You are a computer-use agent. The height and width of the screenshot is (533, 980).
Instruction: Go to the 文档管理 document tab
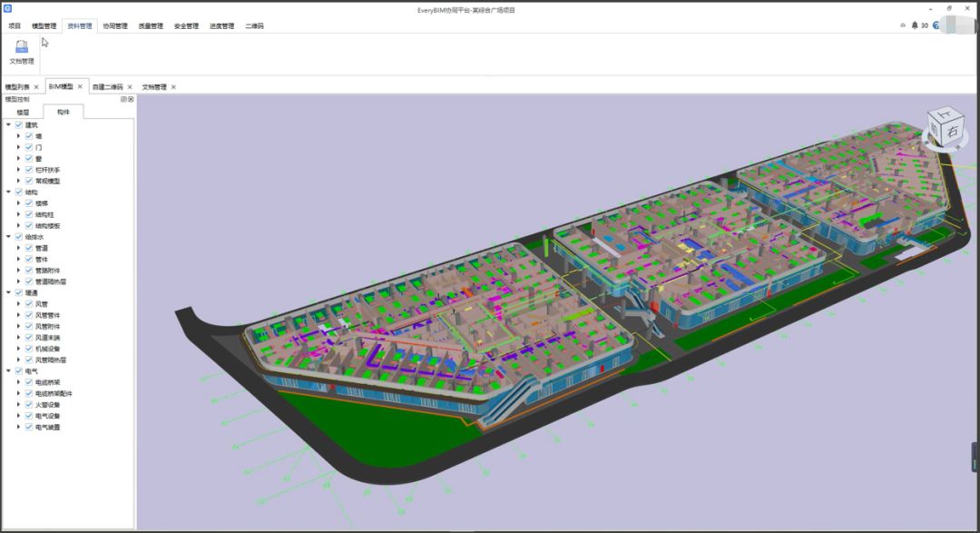click(x=154, y=87)
